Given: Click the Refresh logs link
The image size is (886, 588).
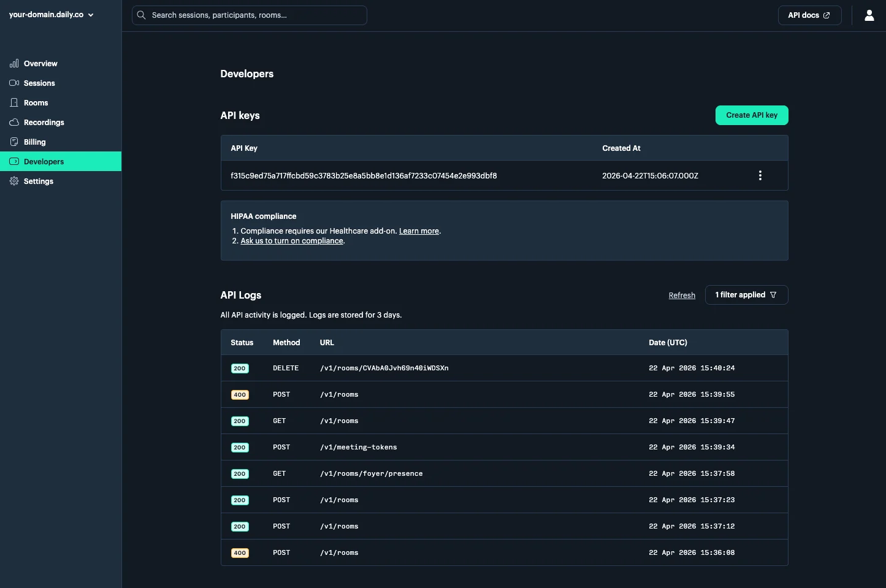Looking at the screenshot, I should tap(682, 296).
